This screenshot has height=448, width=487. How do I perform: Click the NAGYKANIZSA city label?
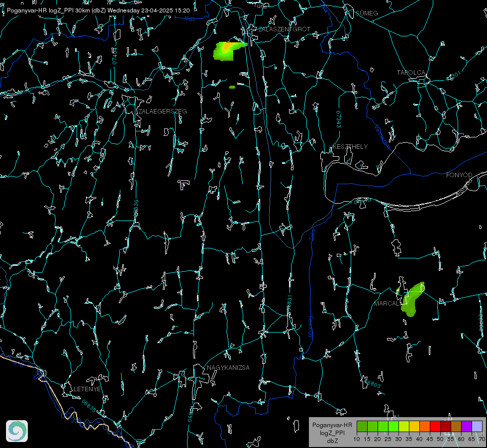click(228, 368)
